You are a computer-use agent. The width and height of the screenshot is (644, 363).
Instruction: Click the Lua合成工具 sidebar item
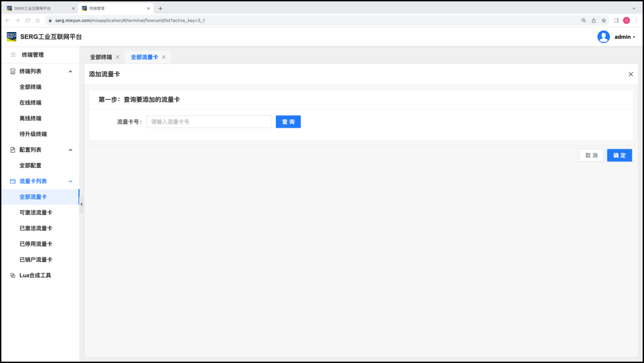pyautogui.click(x=35, y=276)
